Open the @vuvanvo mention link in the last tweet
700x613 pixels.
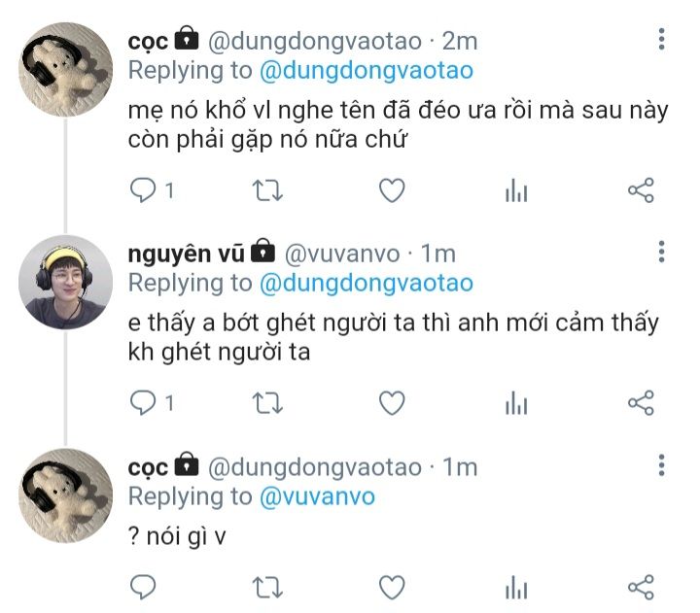click(316, 496)
